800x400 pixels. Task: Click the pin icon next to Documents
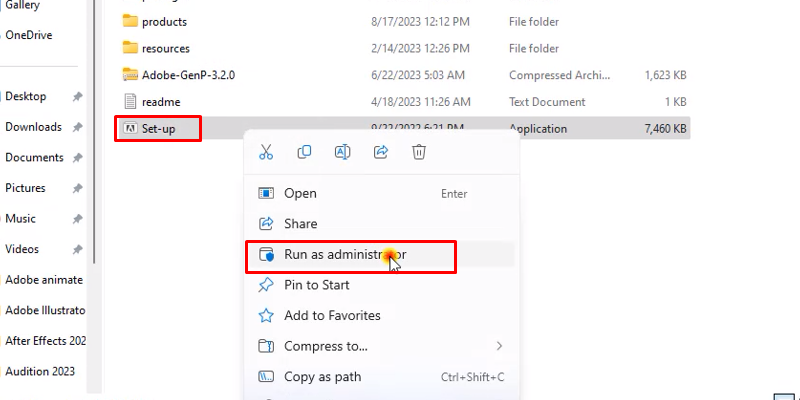coord(77,158)
